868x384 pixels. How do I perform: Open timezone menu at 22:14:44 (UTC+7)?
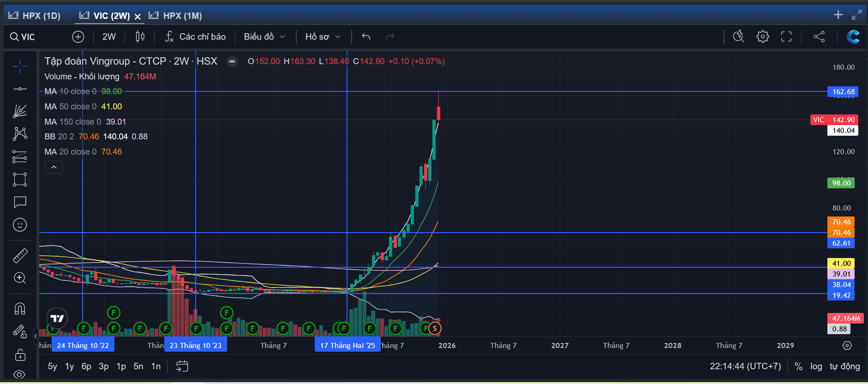[x=745, y=366]
